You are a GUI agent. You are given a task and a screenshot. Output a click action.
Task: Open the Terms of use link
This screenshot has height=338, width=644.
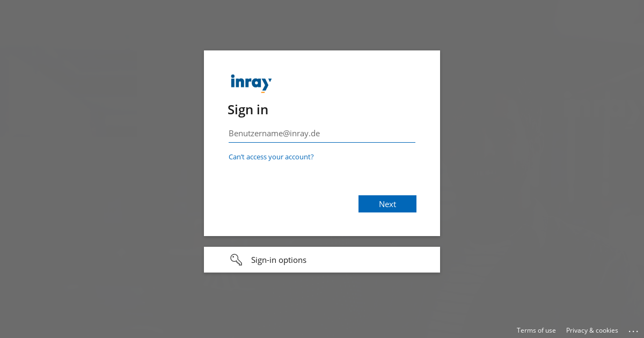coord(536,330)
